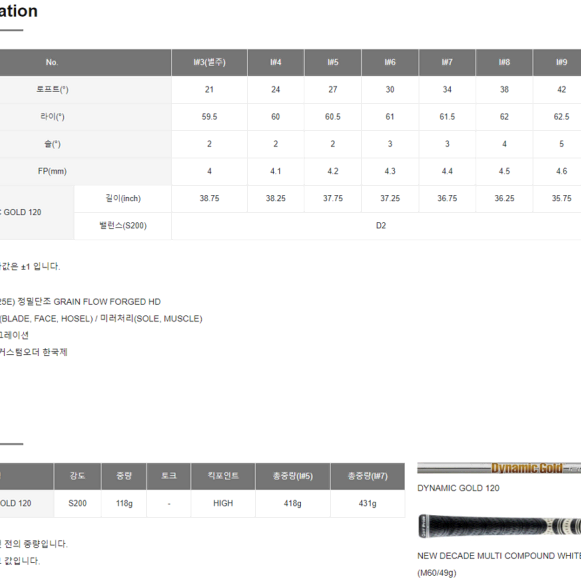
Task: Click the 밸런스(S200) row label
Action: point(123,226)
